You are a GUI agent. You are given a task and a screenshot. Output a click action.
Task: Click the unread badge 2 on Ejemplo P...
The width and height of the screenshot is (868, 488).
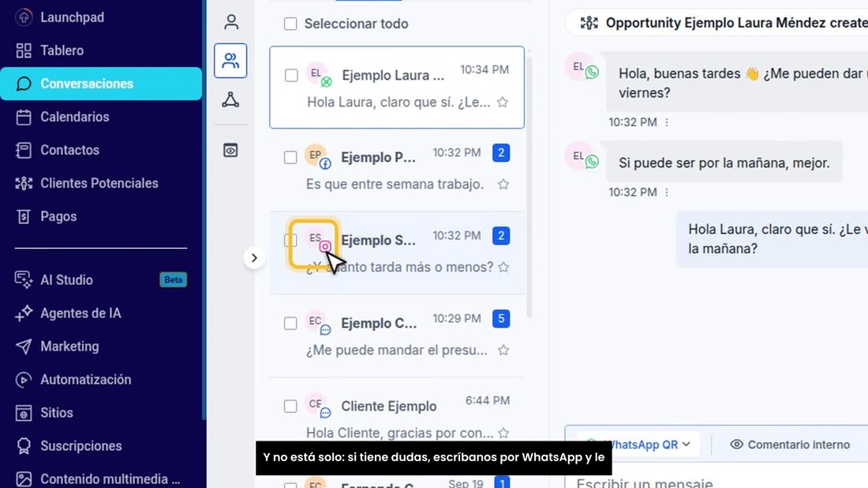click(x=501, y=153)
